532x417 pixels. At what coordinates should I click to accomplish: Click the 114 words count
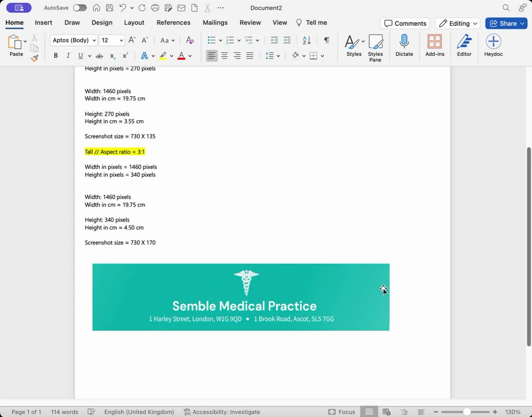pos(64,412)
